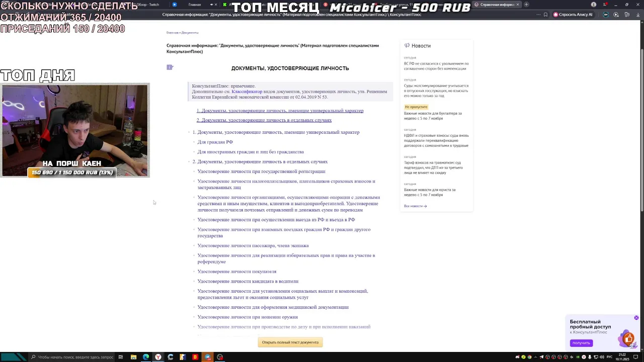Click Спросить Алису AI button
The height and width of the screenshot is (362, 644).
[573, 15]
